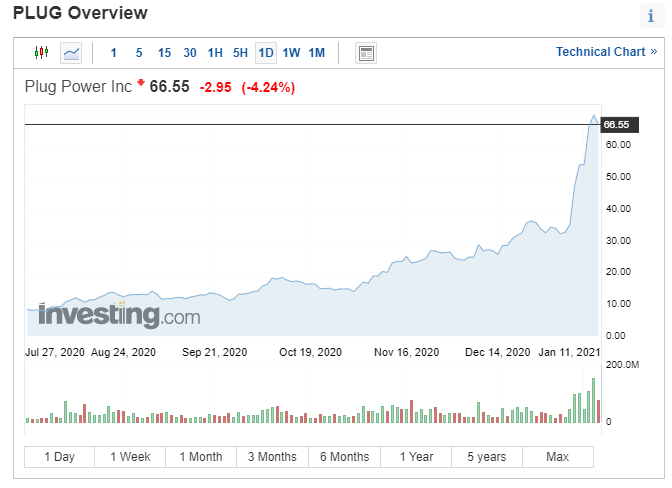
Task: Show the 1 Month range
Action: pyautogui.click(x=201, y=457)
